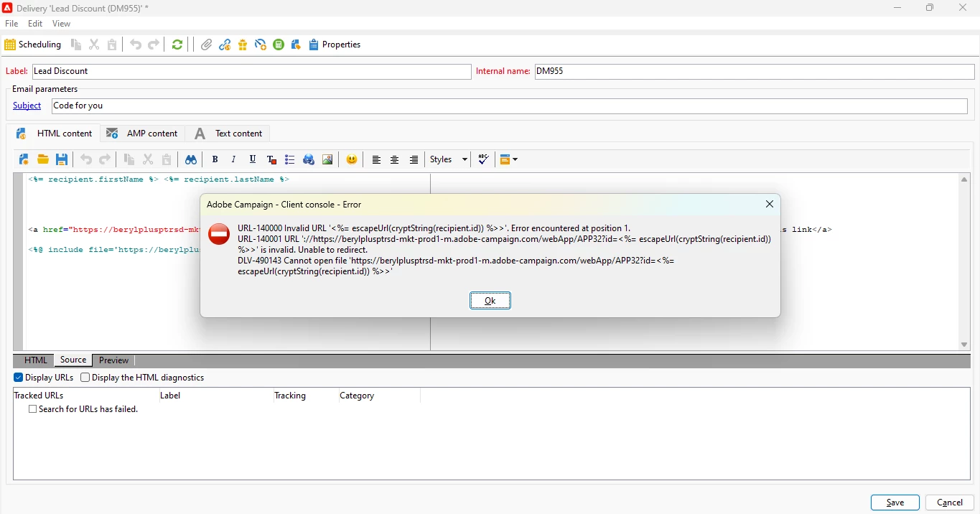980x514 pixels.
Task: Align text right
Action: click(414, 159)
